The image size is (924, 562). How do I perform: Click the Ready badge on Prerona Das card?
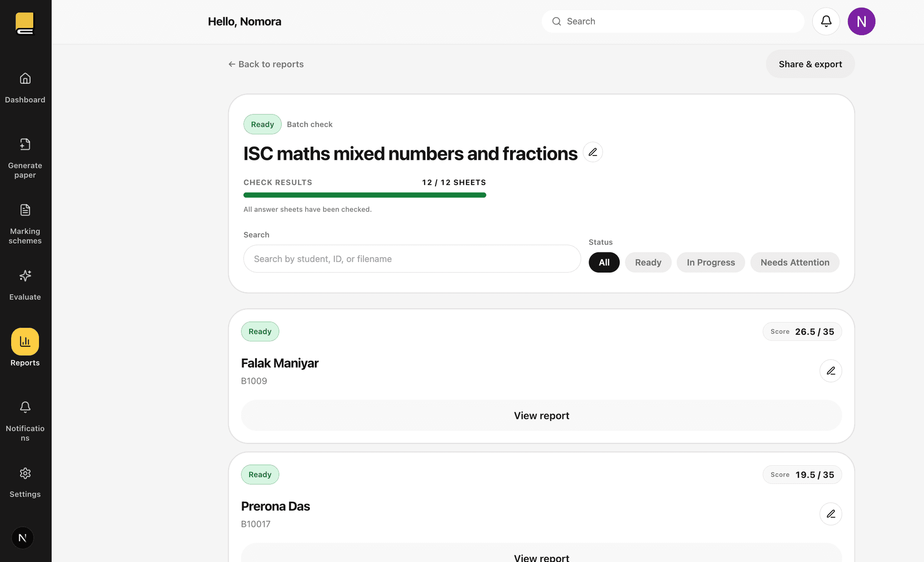260,474
